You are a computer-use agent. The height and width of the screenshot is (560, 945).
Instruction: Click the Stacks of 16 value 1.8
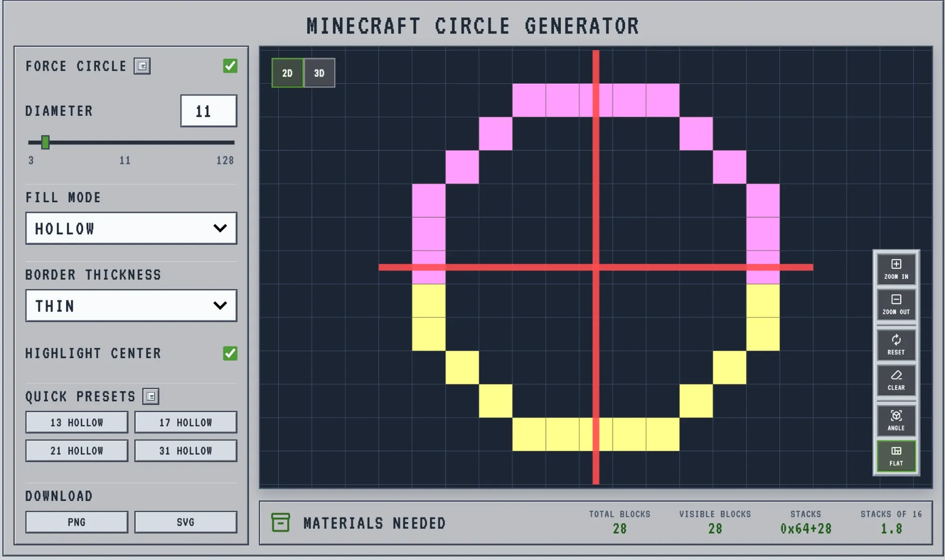point(891,529)
